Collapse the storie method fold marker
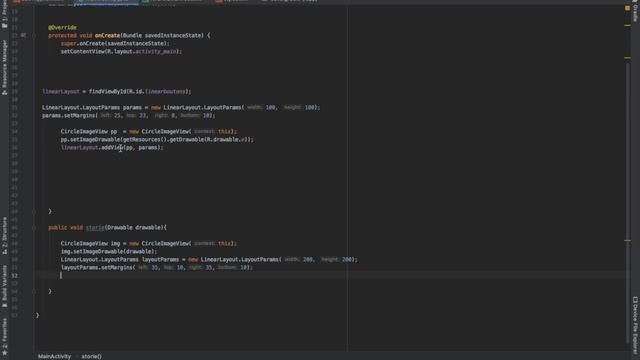Screen dimensions: 640x360 coord(34,228)
